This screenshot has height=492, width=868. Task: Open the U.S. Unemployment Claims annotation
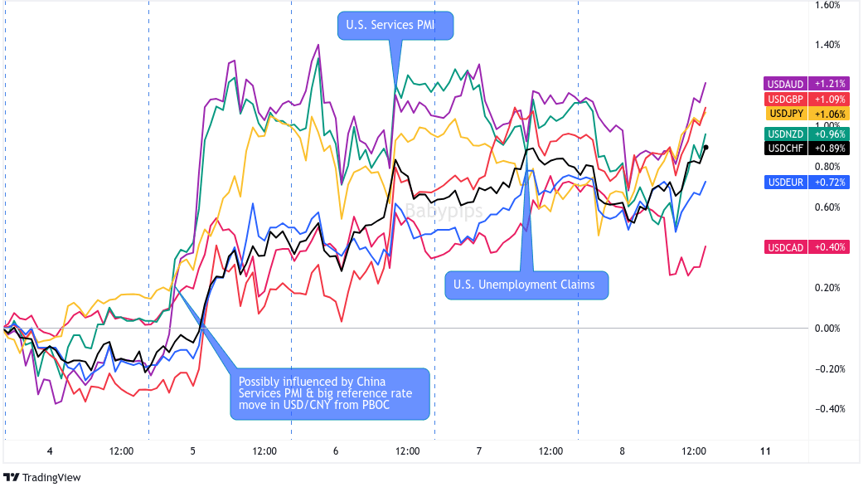526,285
